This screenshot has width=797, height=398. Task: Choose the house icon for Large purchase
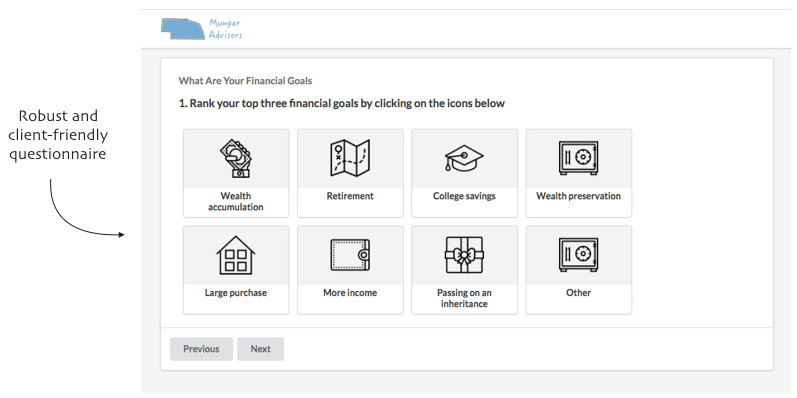pyautogui.click(x=236, y=255)
